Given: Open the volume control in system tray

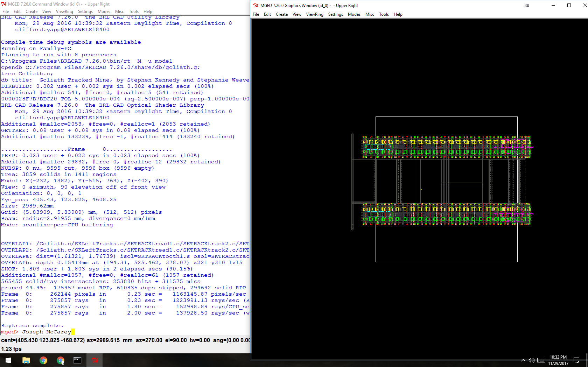Looking at the screenshot, I should [x=532, y=360].
